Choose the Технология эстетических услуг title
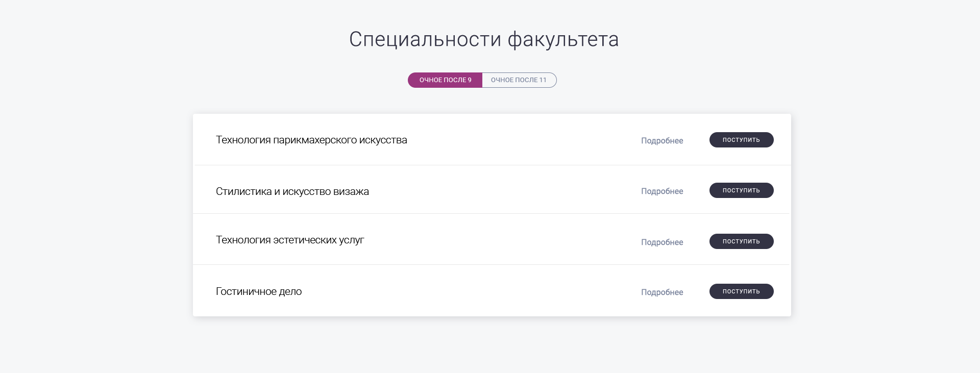The width and height of the screenshot is (980, 373). 290,240
